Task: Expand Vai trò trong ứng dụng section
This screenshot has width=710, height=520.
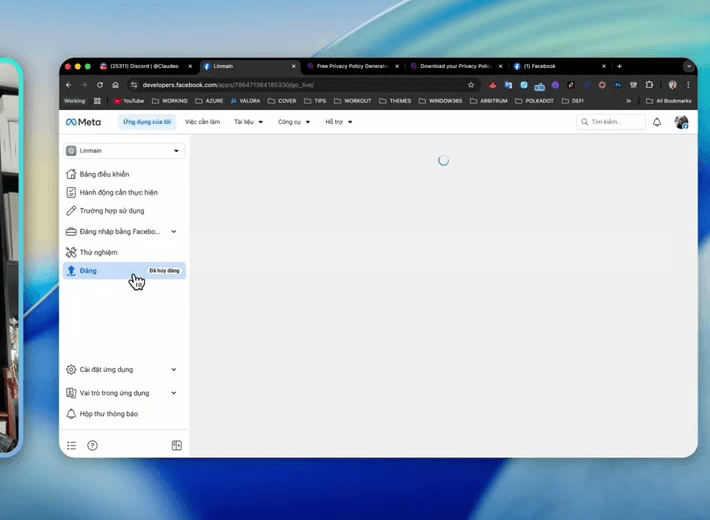Action: pos(123,393)
